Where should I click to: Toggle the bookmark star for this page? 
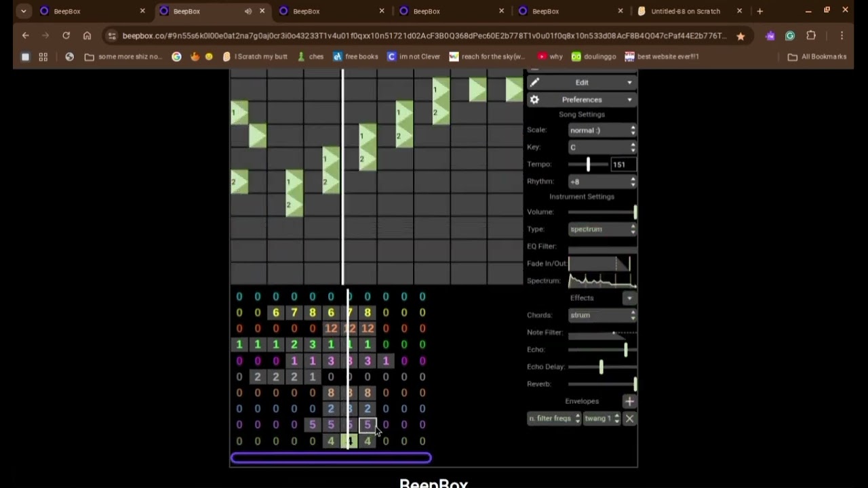(x=741, y=36)
